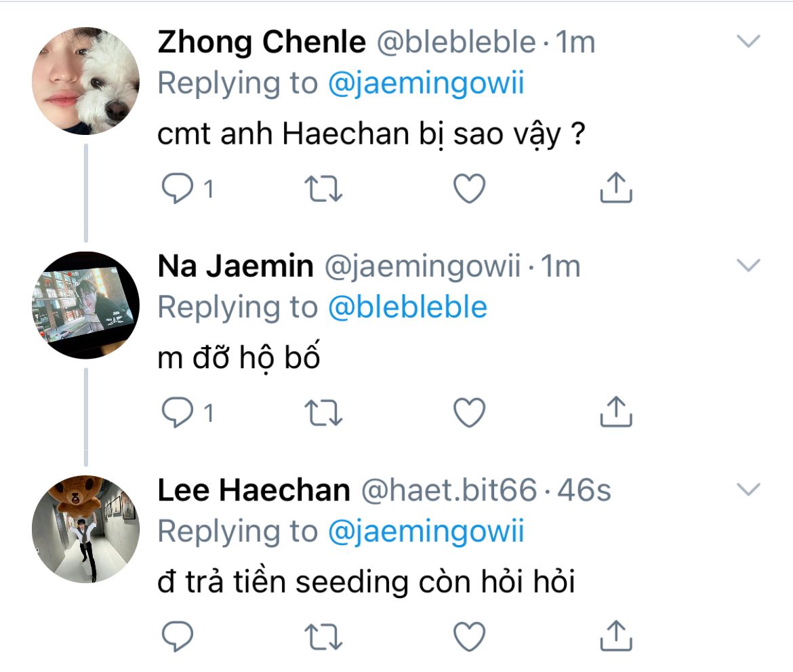Like Lee Haechan's seeding tweet
This screenshot has width=793, height=672.
[x=469, y=636]
